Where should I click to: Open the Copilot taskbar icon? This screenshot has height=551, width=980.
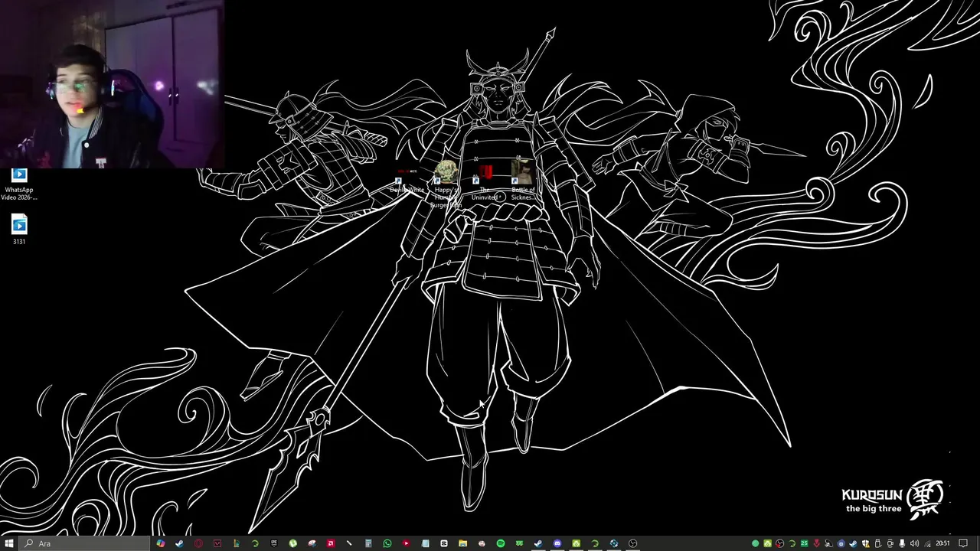[161, 543]
